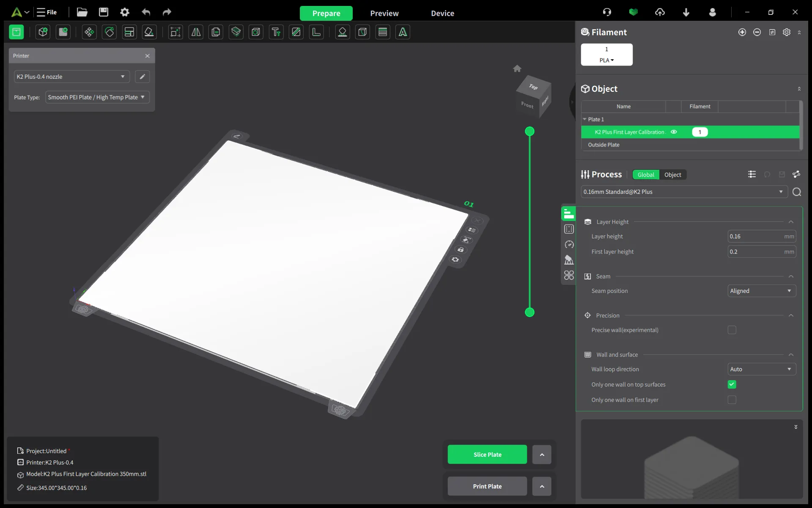Click the home view icon above cube
The image size is (812, 508).
point(517,69)
